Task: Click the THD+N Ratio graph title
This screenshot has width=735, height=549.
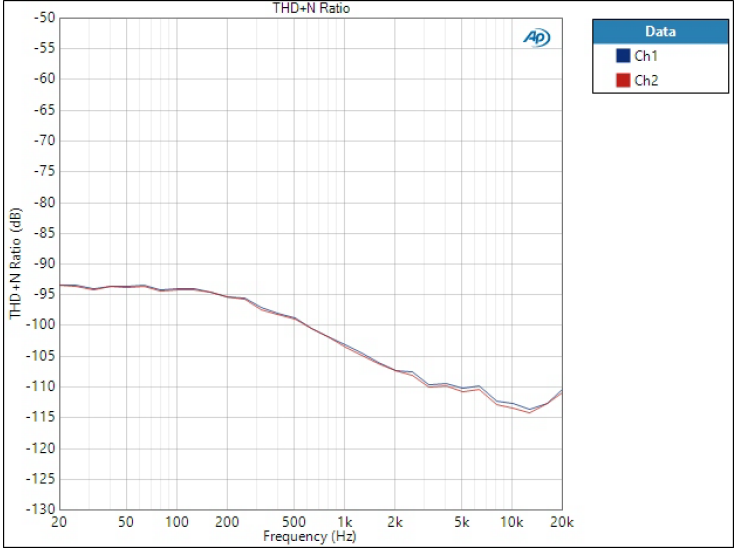Action: coord(312,8)
